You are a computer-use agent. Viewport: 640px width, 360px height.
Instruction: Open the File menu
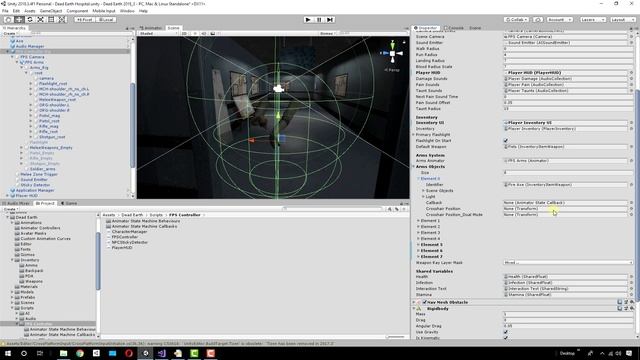point(5,11)
